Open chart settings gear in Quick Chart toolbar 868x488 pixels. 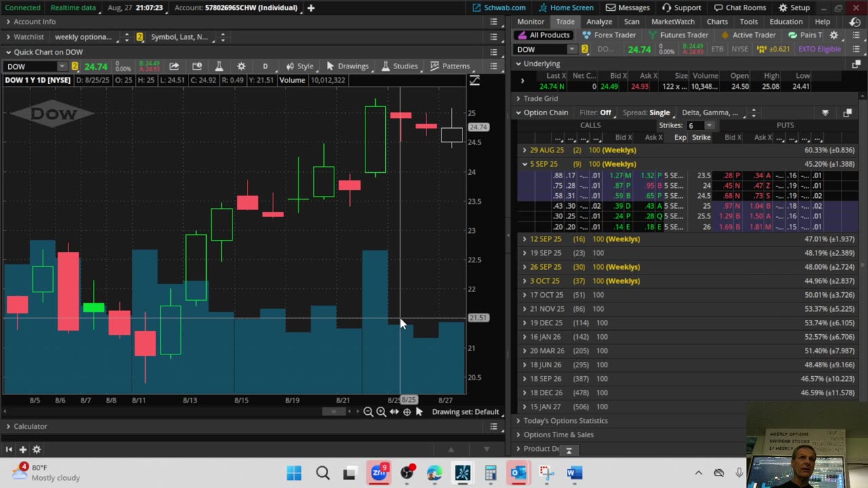(x=241, y=66)
